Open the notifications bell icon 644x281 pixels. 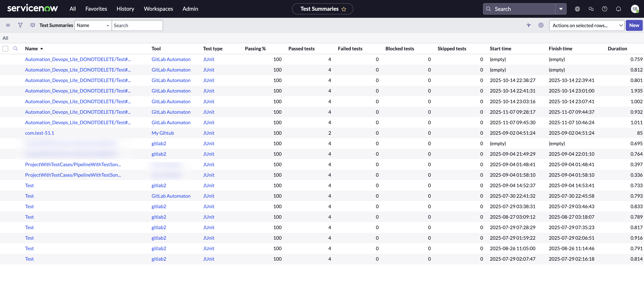618,9
